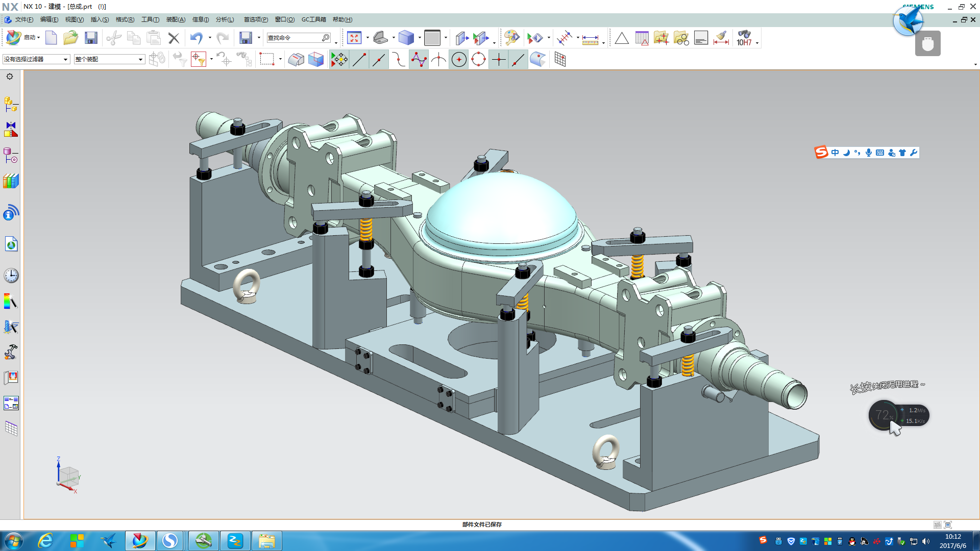The image size is (980, 551).
Task: Open the 装配(A) menu
Action: 176,19
